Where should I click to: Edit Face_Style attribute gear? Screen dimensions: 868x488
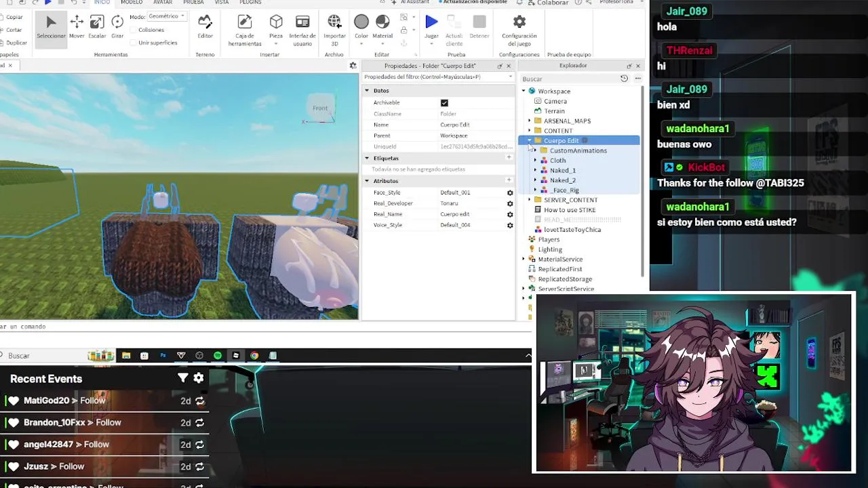510,192
